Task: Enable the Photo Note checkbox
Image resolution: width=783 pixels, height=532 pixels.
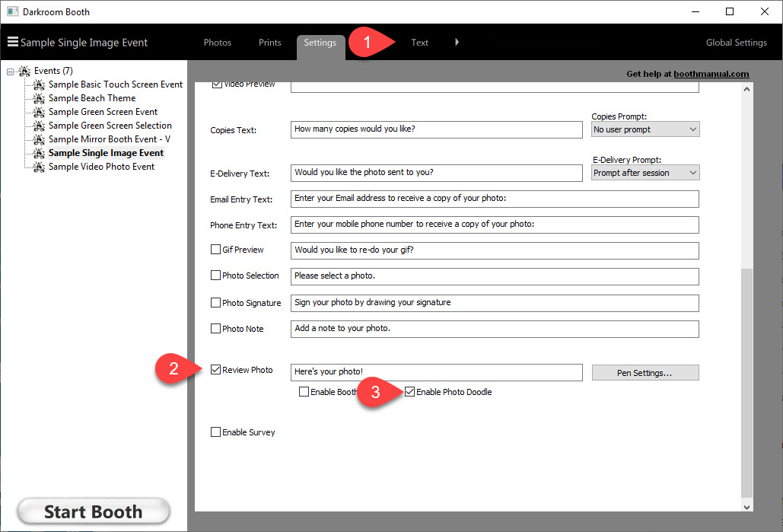Action: coord(216,329)
